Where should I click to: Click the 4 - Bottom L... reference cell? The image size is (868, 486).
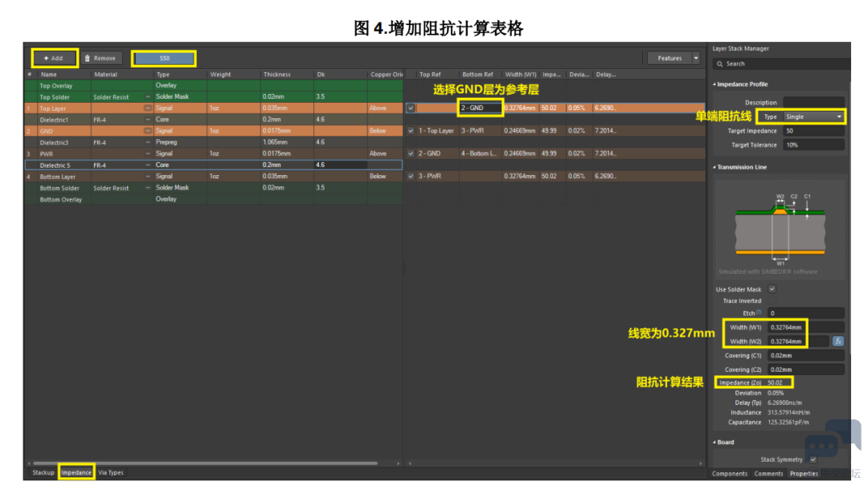480,153
